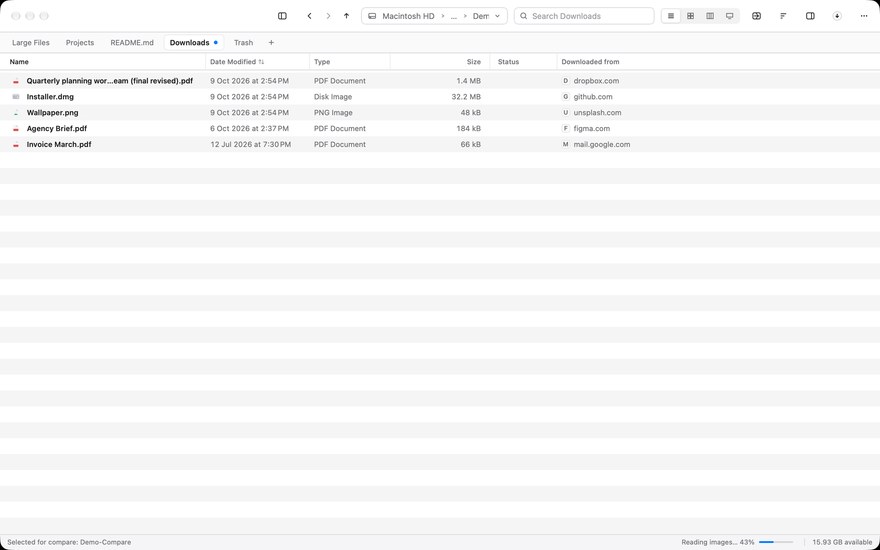
Task: Click the 12 Jul 2026 date cell
Action: tap(250, 144)
